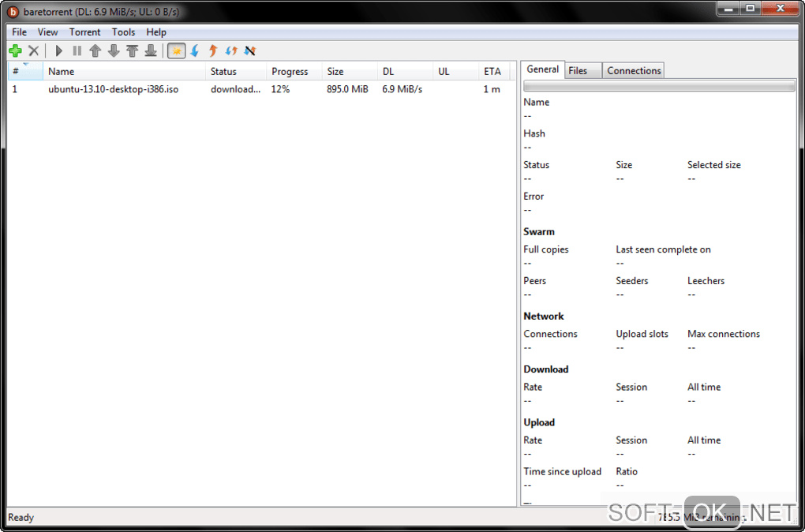Click the 'download...' status cell

point(236,89)
